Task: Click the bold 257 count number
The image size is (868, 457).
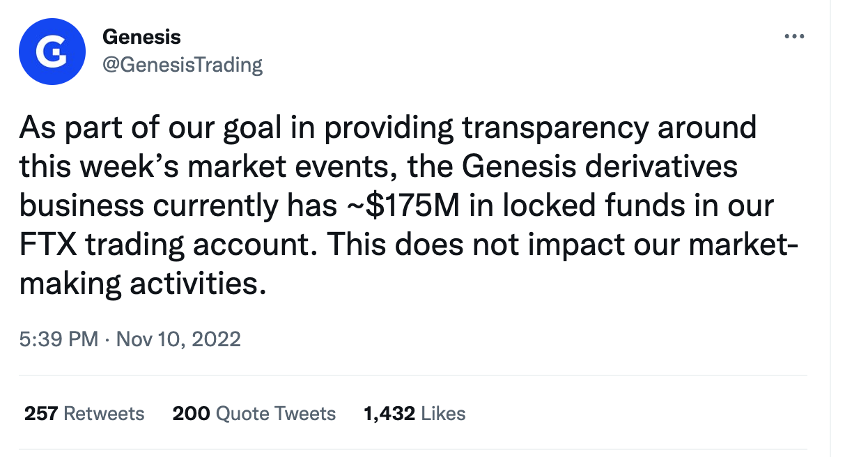Action: click(x=41, y=413)
